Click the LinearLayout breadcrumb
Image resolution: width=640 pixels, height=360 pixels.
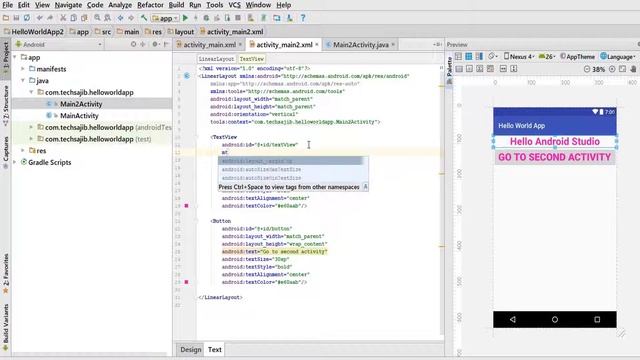tap(216, 59)
